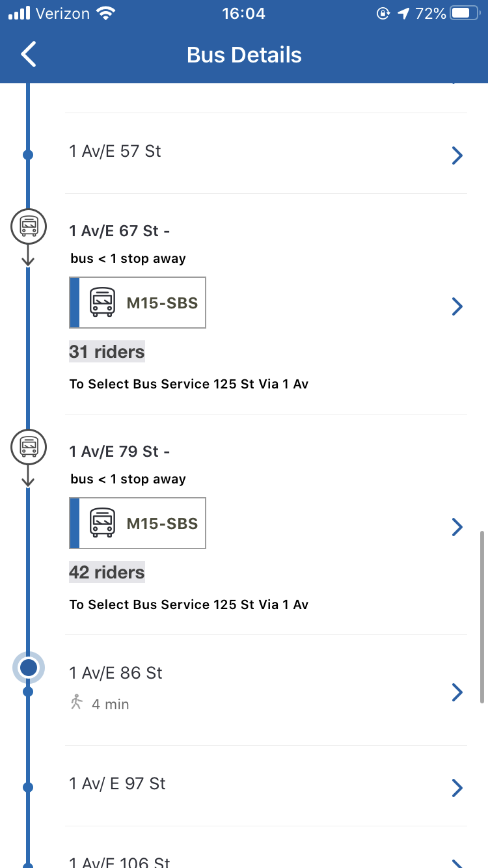Click the current stop marker at 1 Av/E 86 St

[28, 668]
